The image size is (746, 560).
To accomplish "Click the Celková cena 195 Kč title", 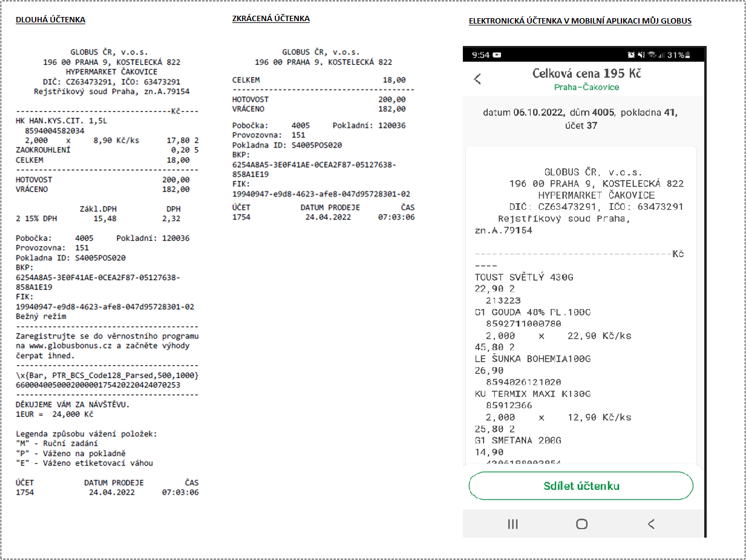I will click(586, 74).
